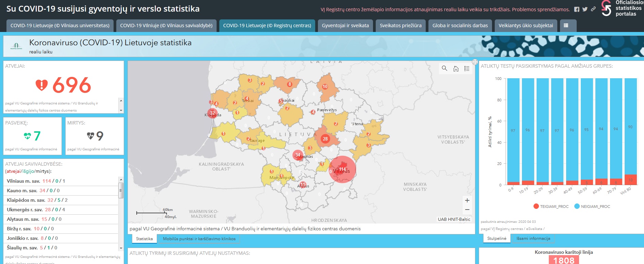
Task: Switch to Gyventojai ir sveikata tab
Action: (x=345, y=26)
